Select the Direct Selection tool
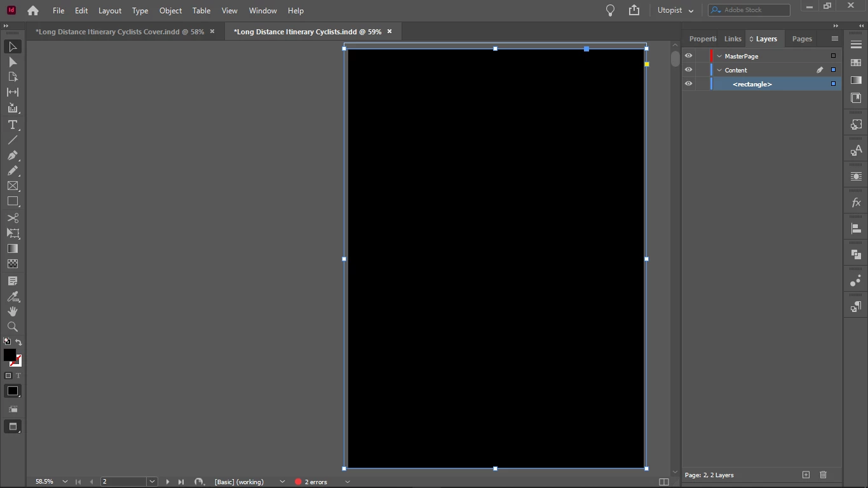The height and width of the screenshot is (488, 868). pos(13,62)
